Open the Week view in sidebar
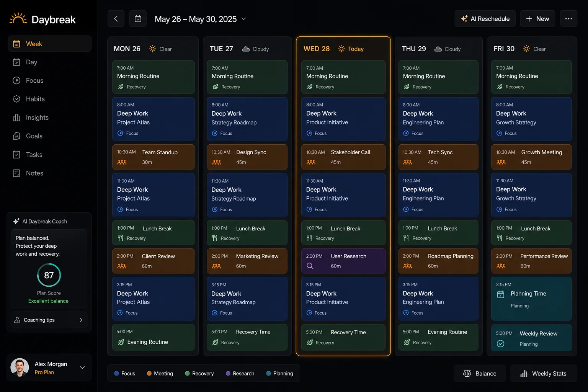 pos(50,44)
